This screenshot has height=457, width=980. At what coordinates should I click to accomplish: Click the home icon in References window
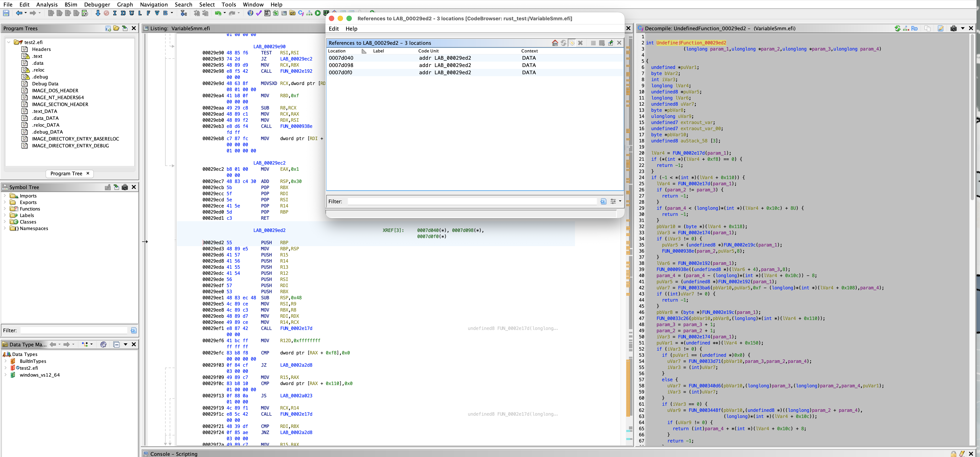point(555,43)
